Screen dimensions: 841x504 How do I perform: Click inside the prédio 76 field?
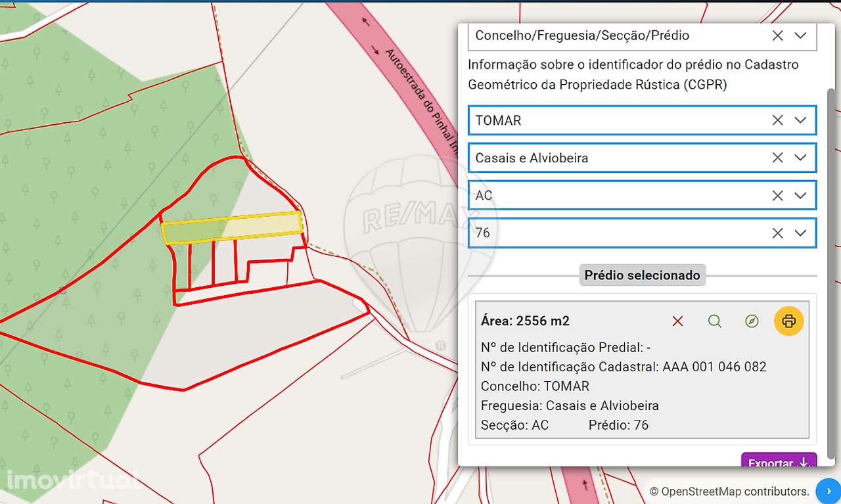point(642,233)
